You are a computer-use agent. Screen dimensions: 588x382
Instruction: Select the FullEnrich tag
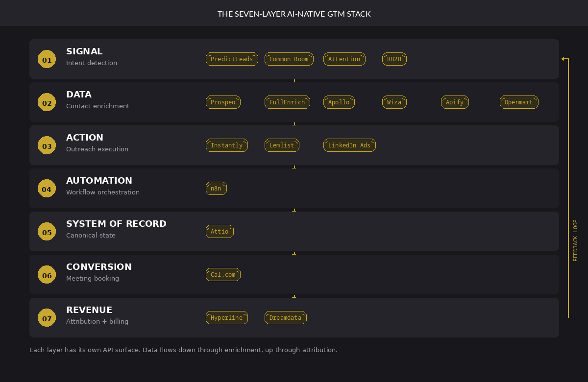point(287,102)
